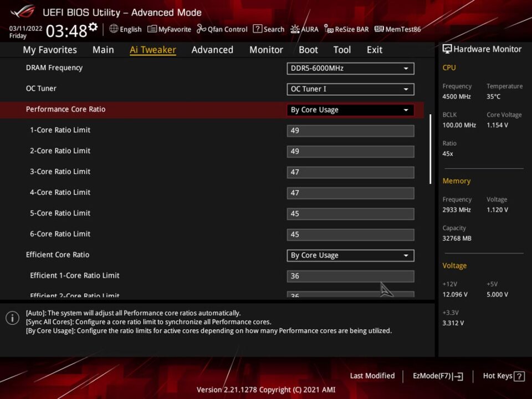Edit 5-Core Ratio Limit field
Image resolution: width=532 pixels, height=399 pixels.
click(350, 214)
